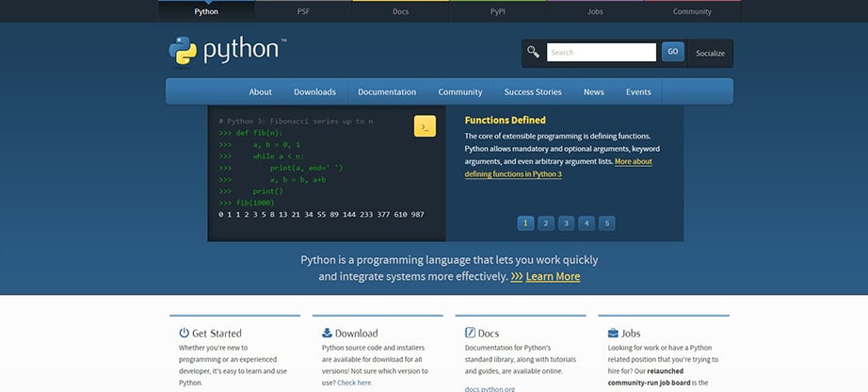Viewport: 868px width, 392px height.
Task: Select slide 2 in the carousel
Action: pos(546,223)
